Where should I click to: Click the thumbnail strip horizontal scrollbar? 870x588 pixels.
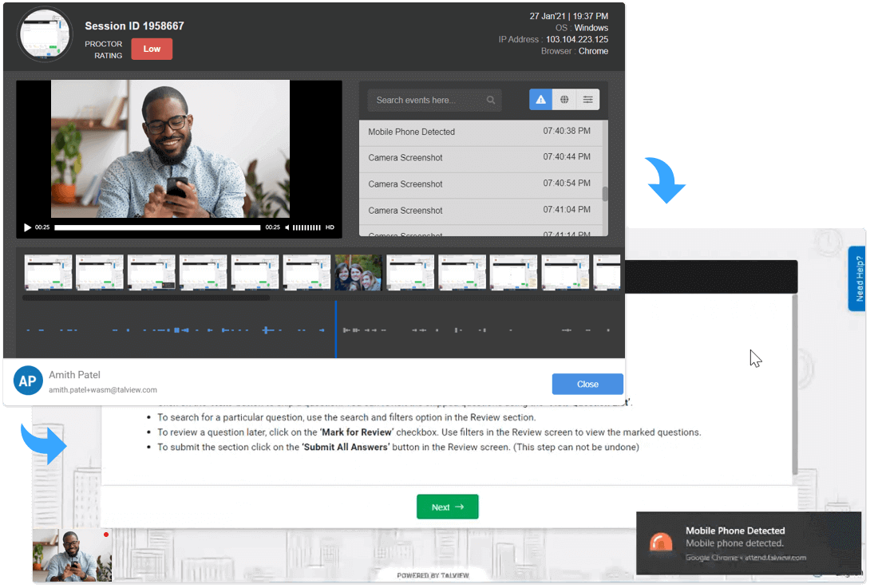146,298
